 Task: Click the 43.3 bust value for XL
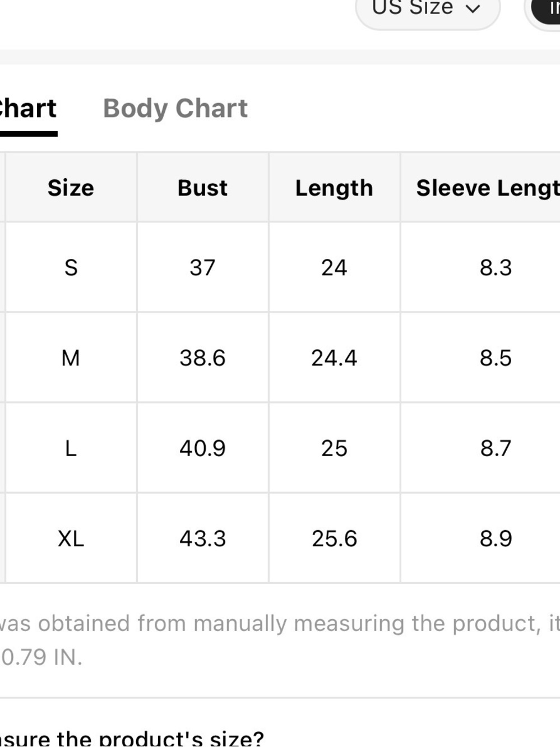click(202, 539)
